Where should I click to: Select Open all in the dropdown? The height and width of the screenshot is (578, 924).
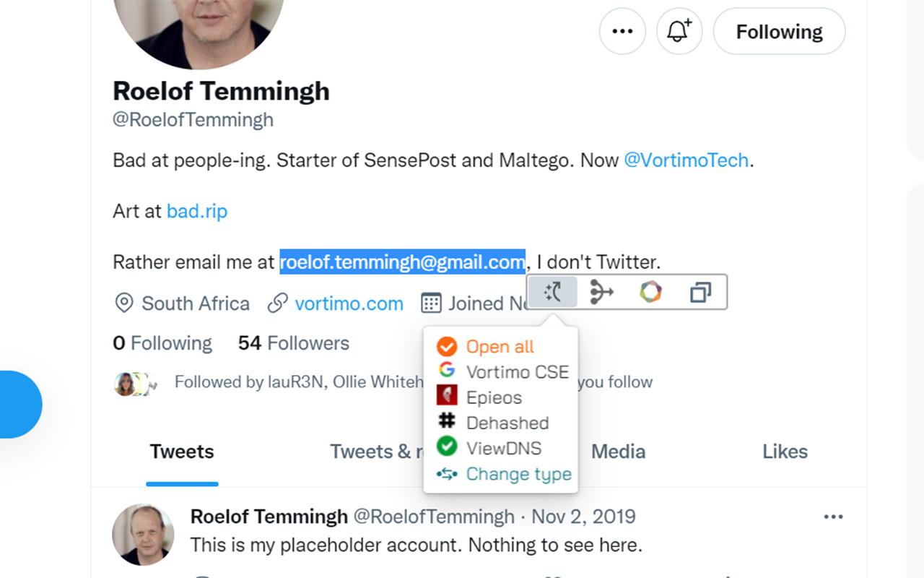tap(500, 347)
